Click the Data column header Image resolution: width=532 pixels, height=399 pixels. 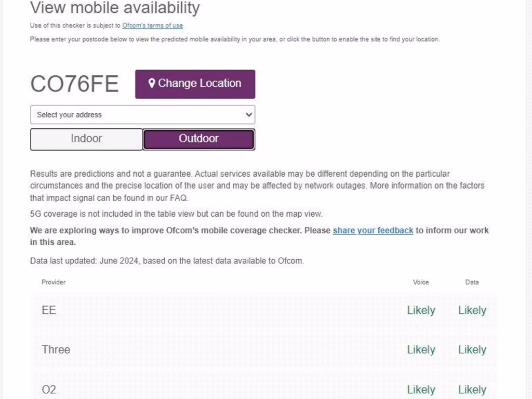point(472,282)
